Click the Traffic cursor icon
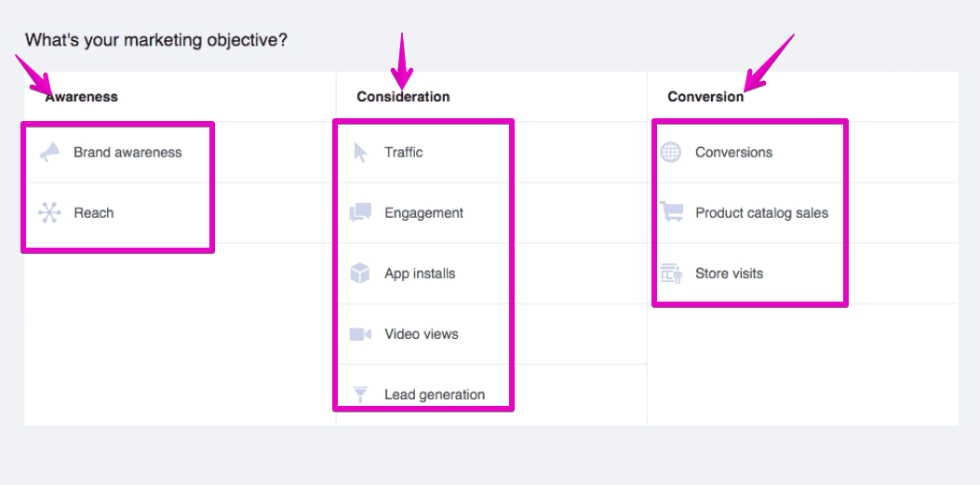980x485 pixels. pos(360,153)
